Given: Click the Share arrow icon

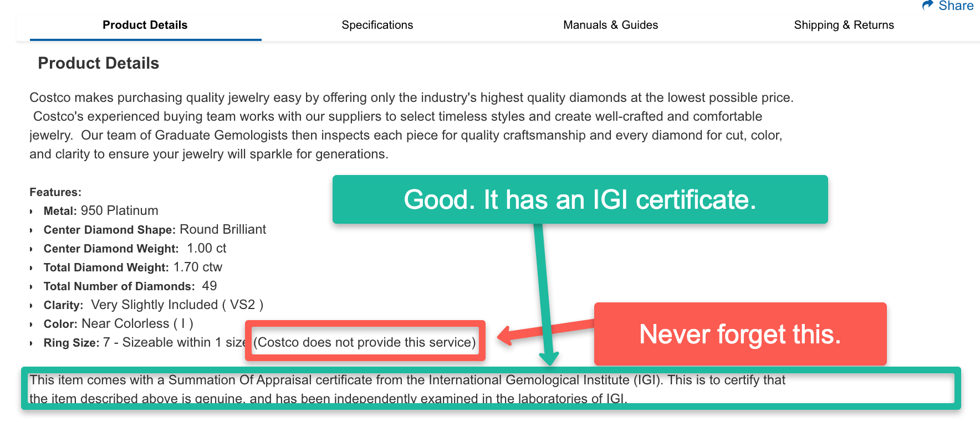Looking at the screenshot, I should (x=927, y=6).
